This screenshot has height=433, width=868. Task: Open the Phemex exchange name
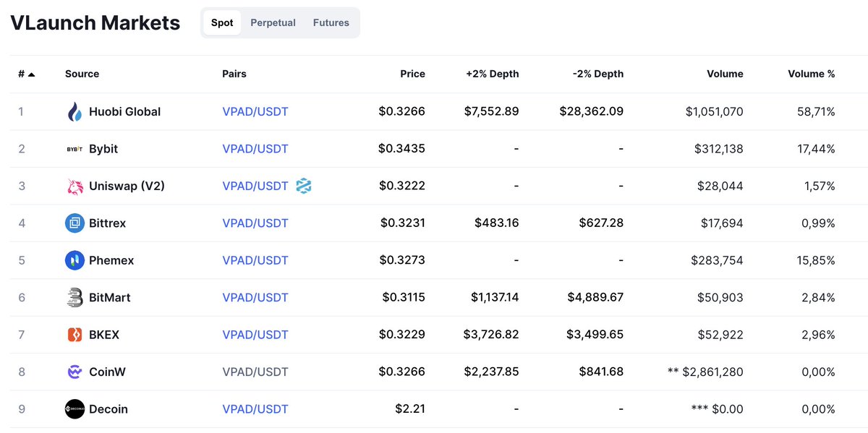pos(111,260)
